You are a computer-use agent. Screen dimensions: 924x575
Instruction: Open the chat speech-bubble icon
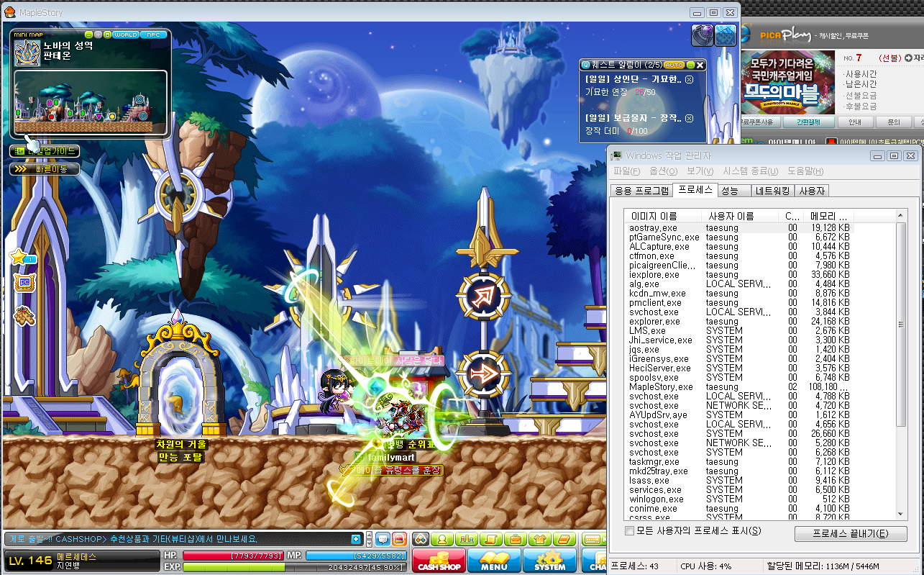(x=383, y=539)
